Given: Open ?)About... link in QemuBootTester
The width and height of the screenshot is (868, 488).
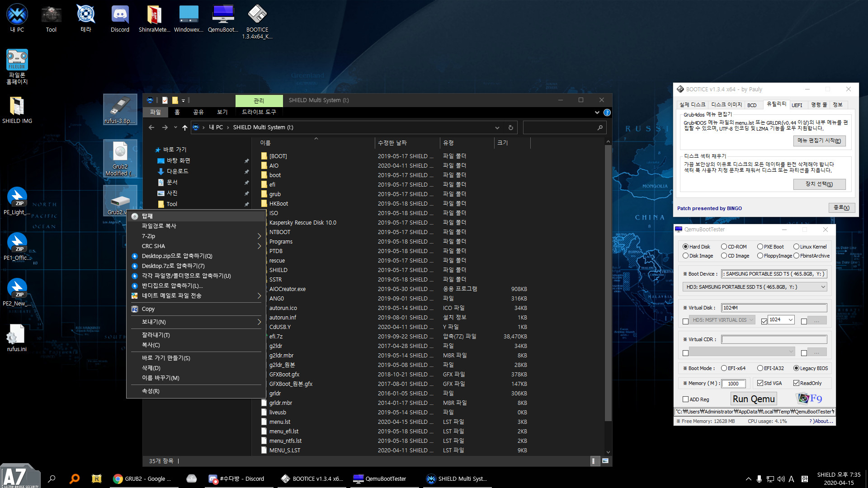Looking at the screenshot, I should pos(821,421).
